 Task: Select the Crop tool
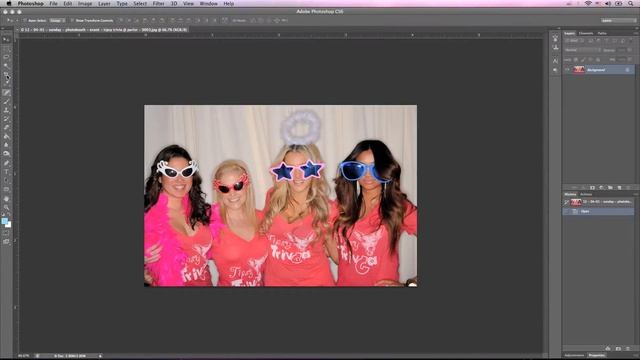(6, 75)
